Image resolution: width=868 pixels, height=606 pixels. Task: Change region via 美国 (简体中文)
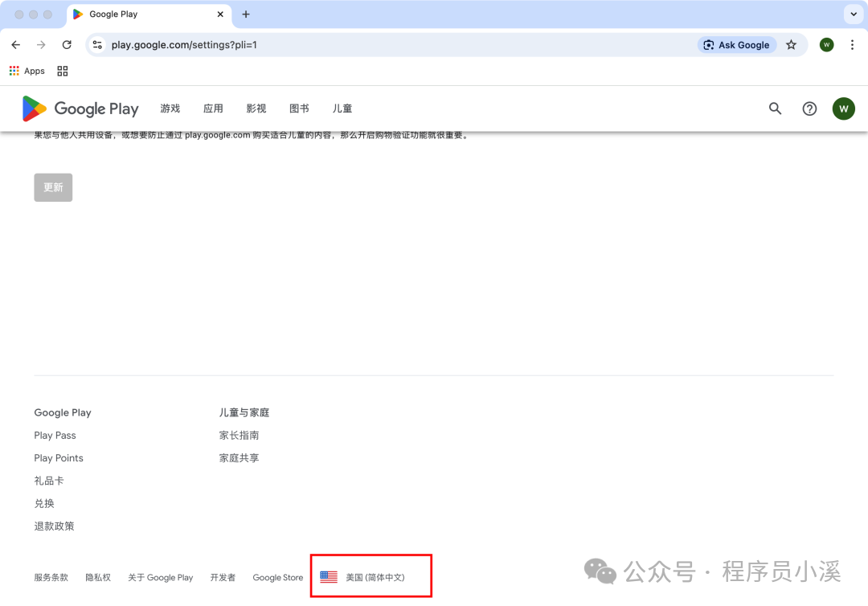pyautogui.click(x=375, y=577)
